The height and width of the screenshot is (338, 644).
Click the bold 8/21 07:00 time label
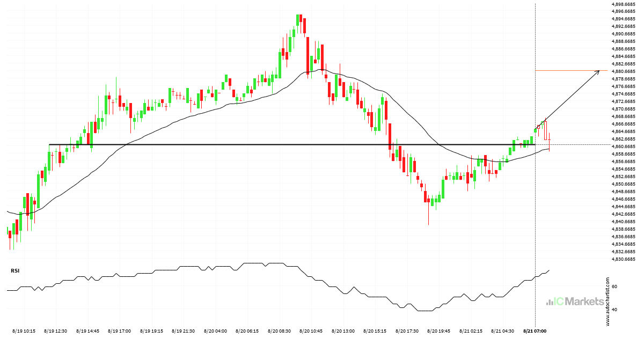click(x=536, y=331)
